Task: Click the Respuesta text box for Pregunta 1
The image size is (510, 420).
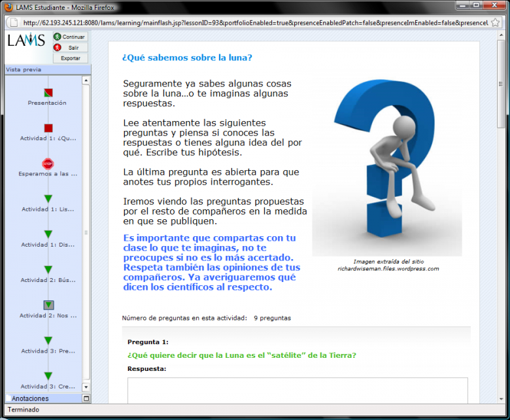Action: [x=297, y=391]
